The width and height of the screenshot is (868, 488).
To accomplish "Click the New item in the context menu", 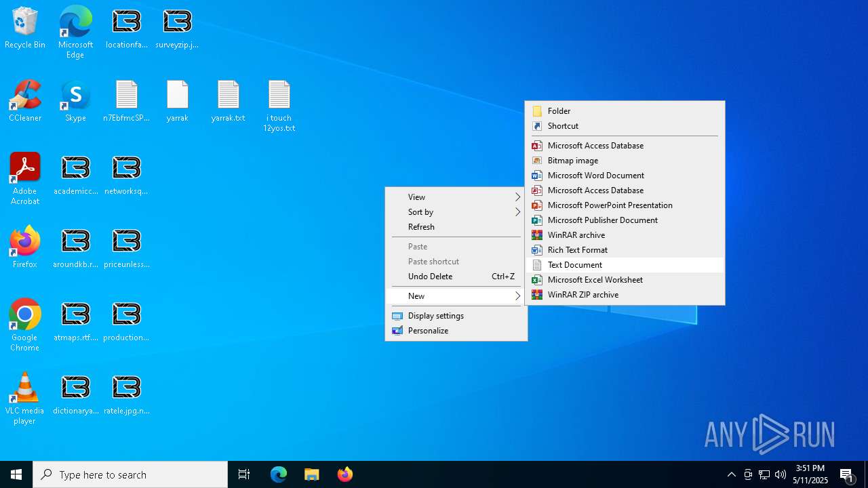I will click(x=456, y=296).
